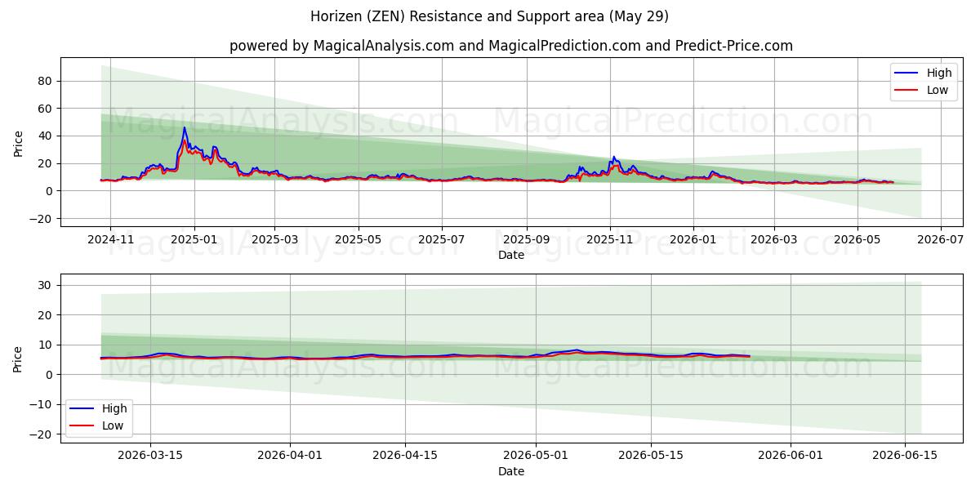Click the '2026-05-15' x-axis label
980x490 pixels.
click(652, 457)
